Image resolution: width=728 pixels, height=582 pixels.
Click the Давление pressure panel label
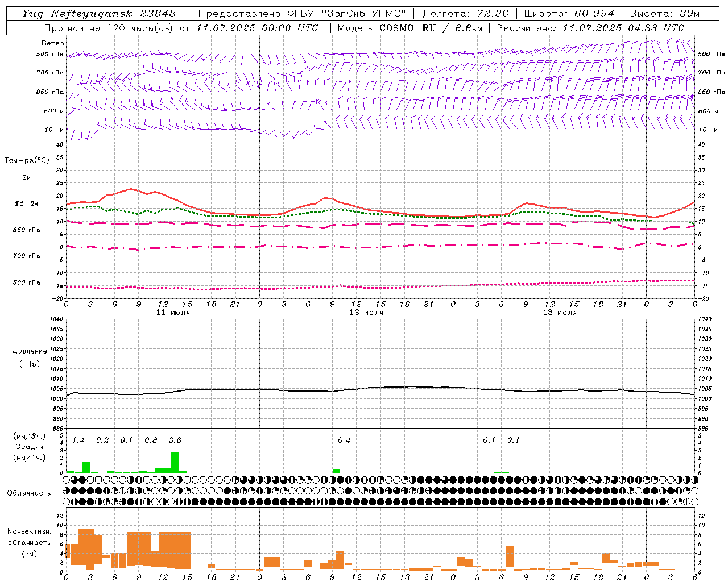(x=30, y=351)
